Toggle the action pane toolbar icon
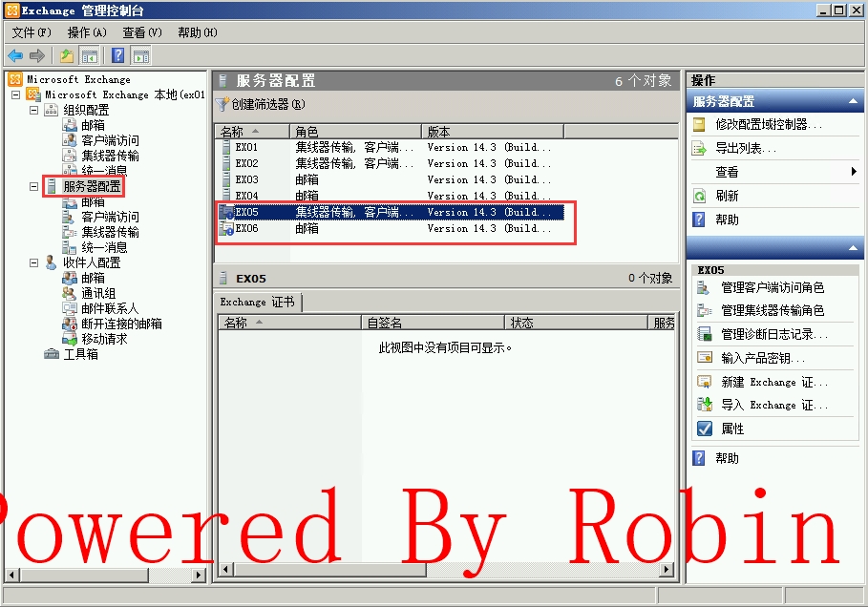Image resolution: width=868 pixels, height=607 pixels. (141, 56)
